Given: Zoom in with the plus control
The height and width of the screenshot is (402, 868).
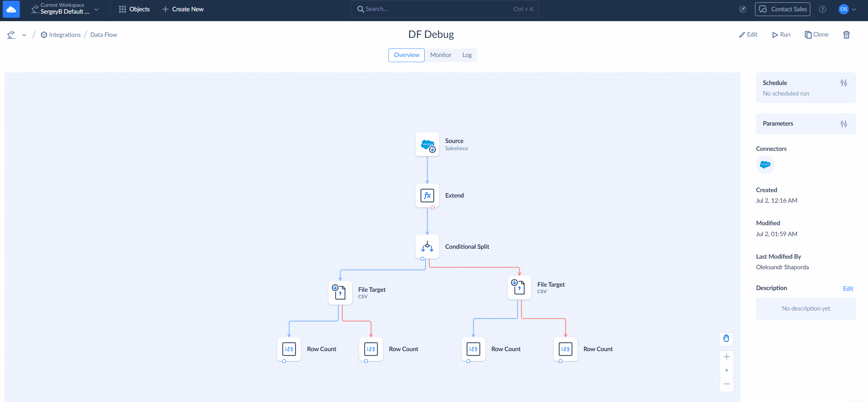Looking at the screenshot, I should (727, 357).
